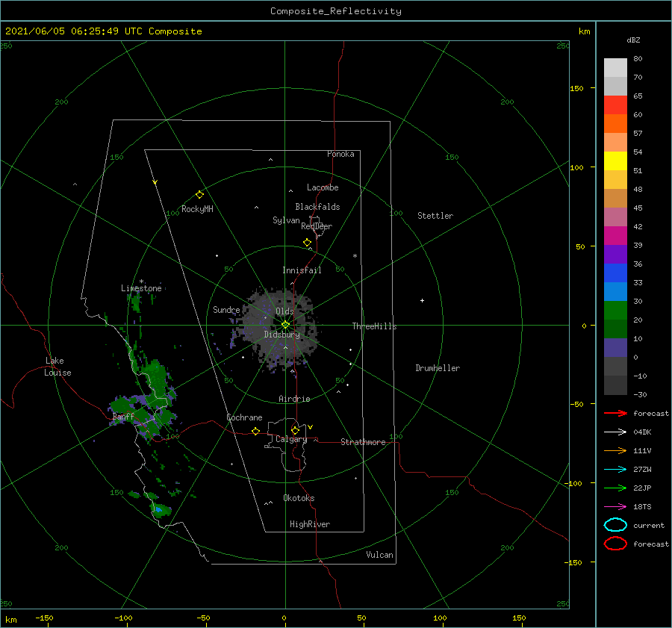Viewport: 672px width, 628px height.
Task: Click the RedDeer city label
Action: coord(317,226)
